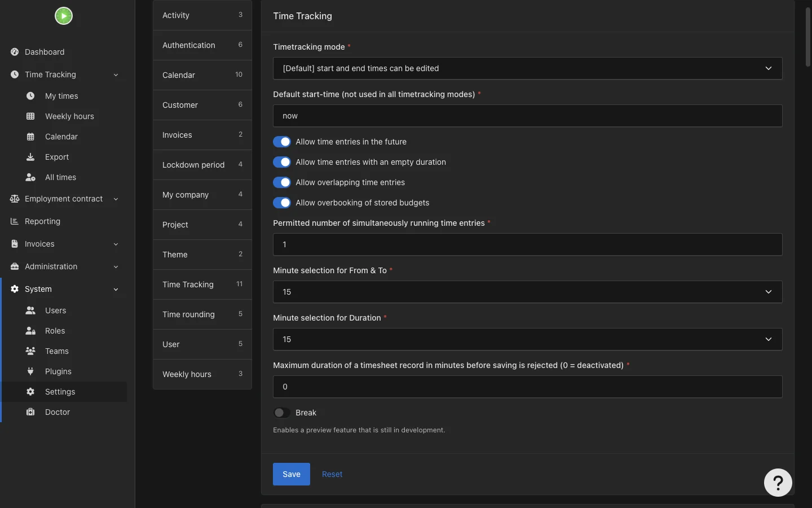
Task: Click the Teams group icon
Action: [x=30, y=351]
